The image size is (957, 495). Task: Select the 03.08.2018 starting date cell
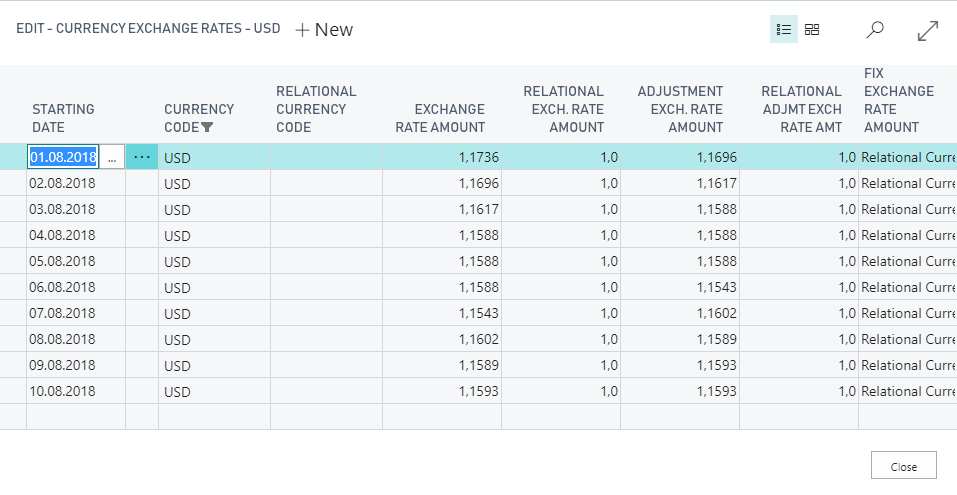pyautogui.click(x=76, y=209)
